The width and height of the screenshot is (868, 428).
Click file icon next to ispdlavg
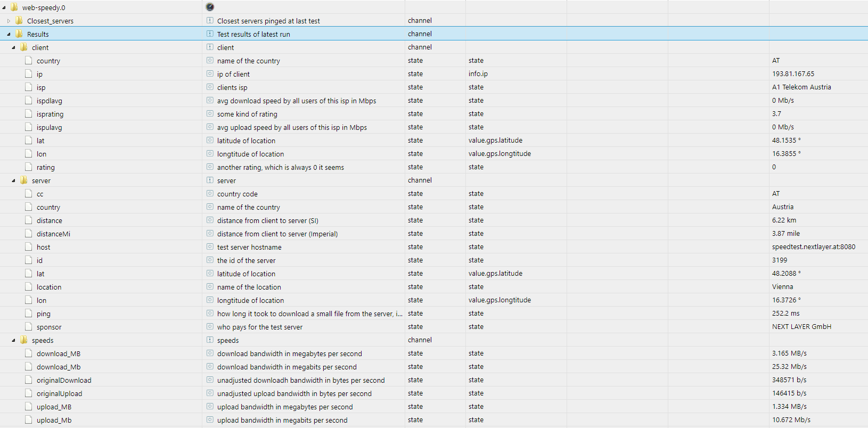(x=29, y=100)
